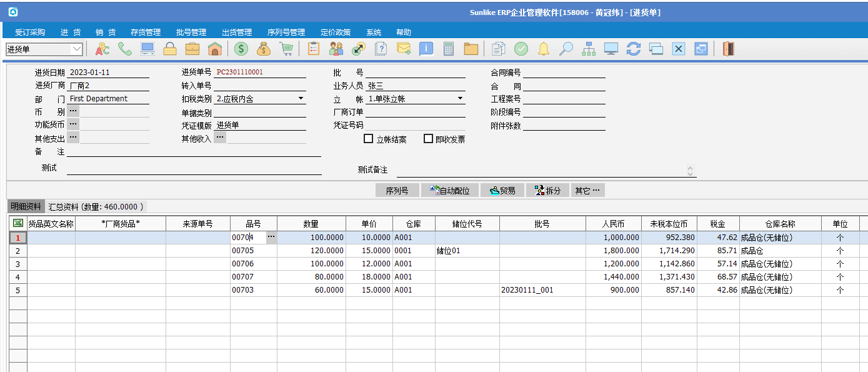Click the green phone toolbar icon
The image size is (868, 372).
(125, 49)
